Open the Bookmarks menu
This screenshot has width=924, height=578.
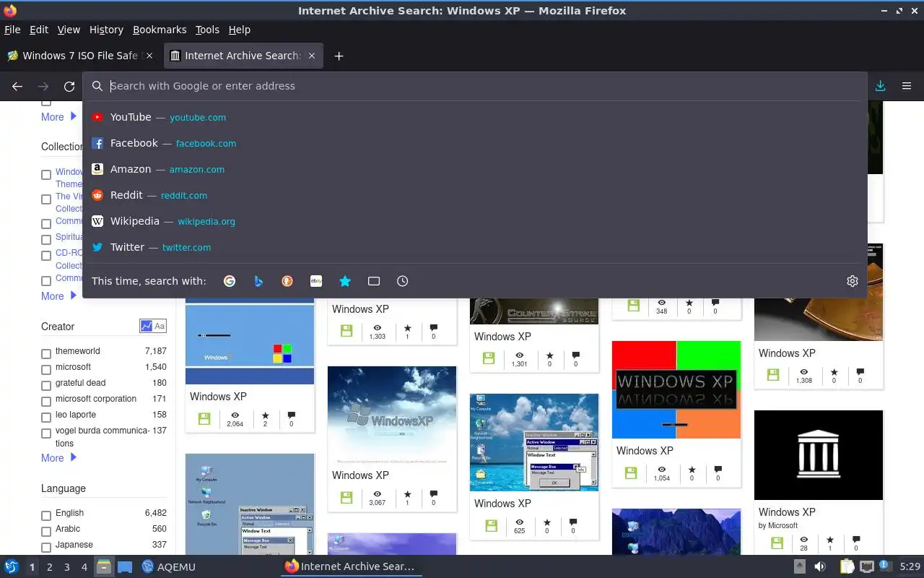point(160,30)
